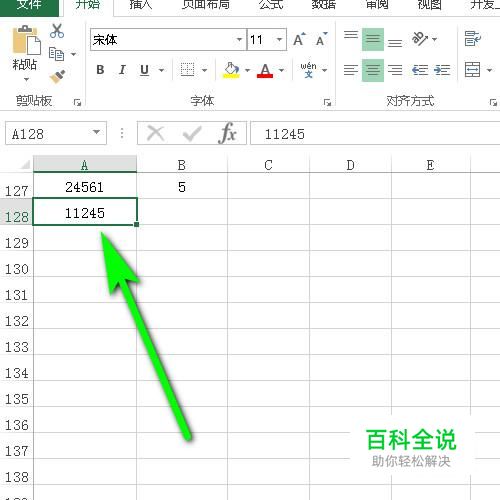The height and width of the screenshot is (500, 500).
Task: Switch to the 插入 Insert tab
Action: tap(141, 5)
